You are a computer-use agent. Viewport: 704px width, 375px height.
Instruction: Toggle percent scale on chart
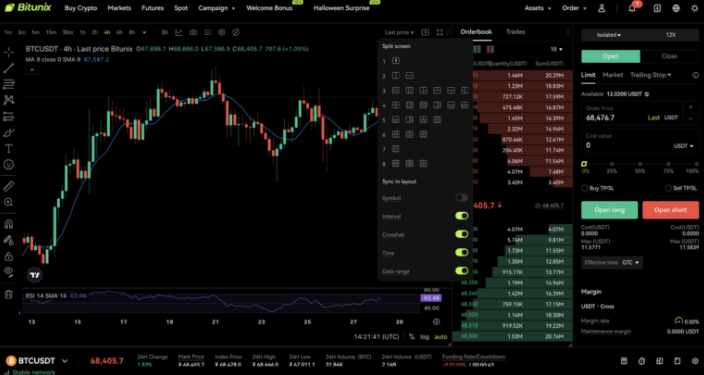point(412,336)
